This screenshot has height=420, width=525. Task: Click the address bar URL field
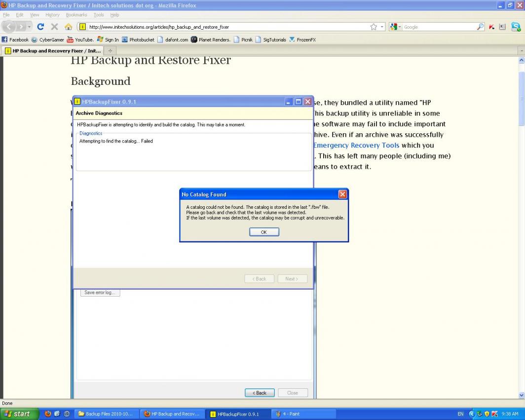click(227, 27)
